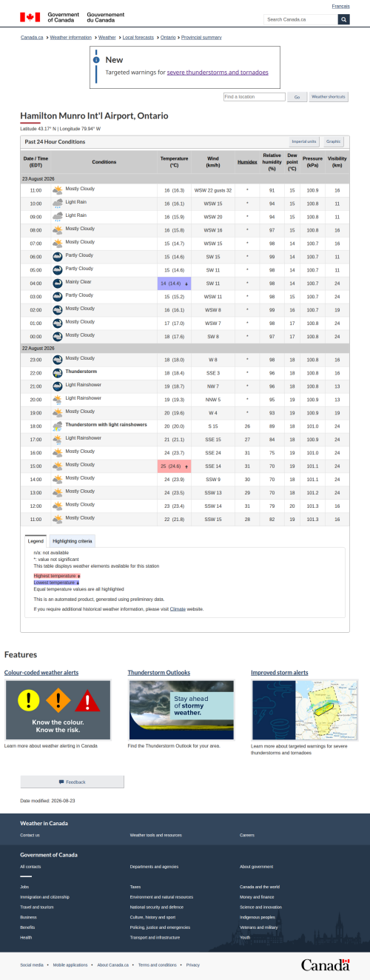Switch language to Français

[x=341, y=6]
